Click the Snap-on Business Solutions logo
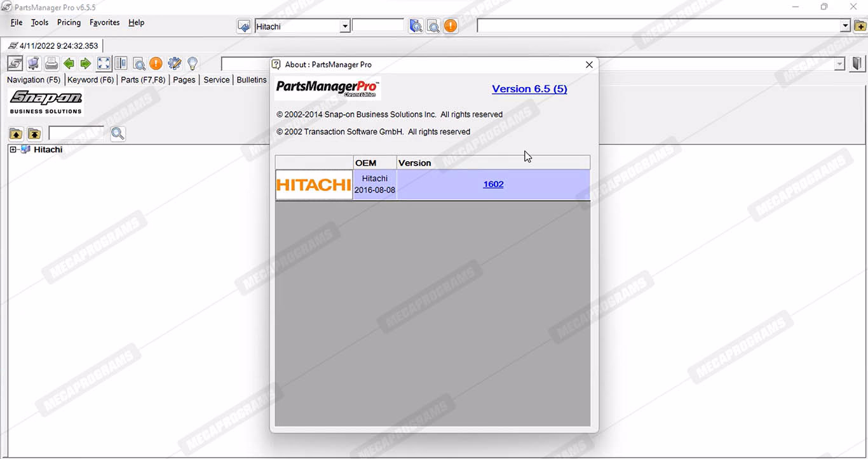The image size is (868, 459). 46,102
